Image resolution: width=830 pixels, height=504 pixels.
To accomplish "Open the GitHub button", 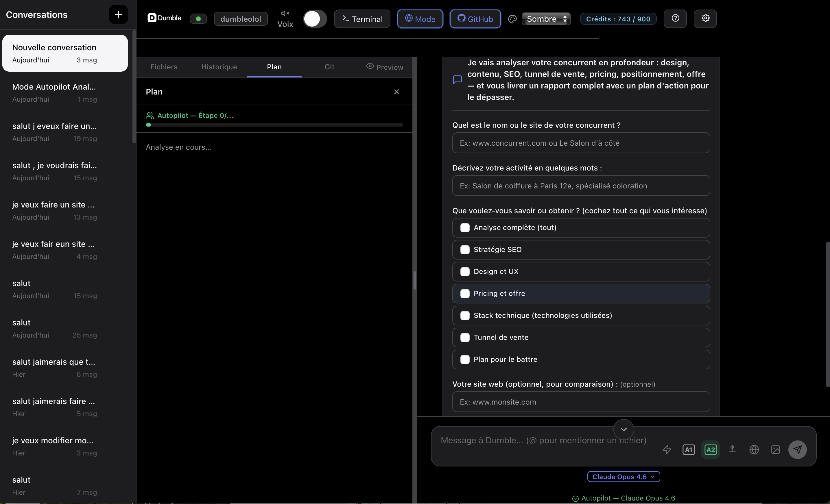I will [475, 19].
